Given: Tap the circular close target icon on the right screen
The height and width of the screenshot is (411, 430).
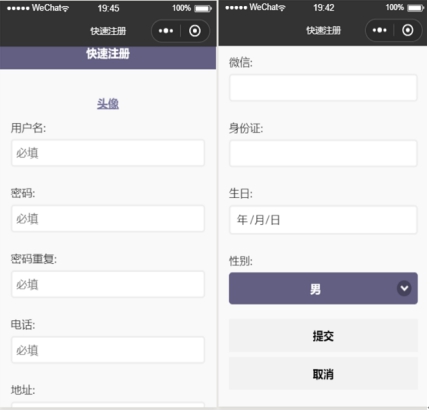Looking at the screenshot, I should point(408,30).
